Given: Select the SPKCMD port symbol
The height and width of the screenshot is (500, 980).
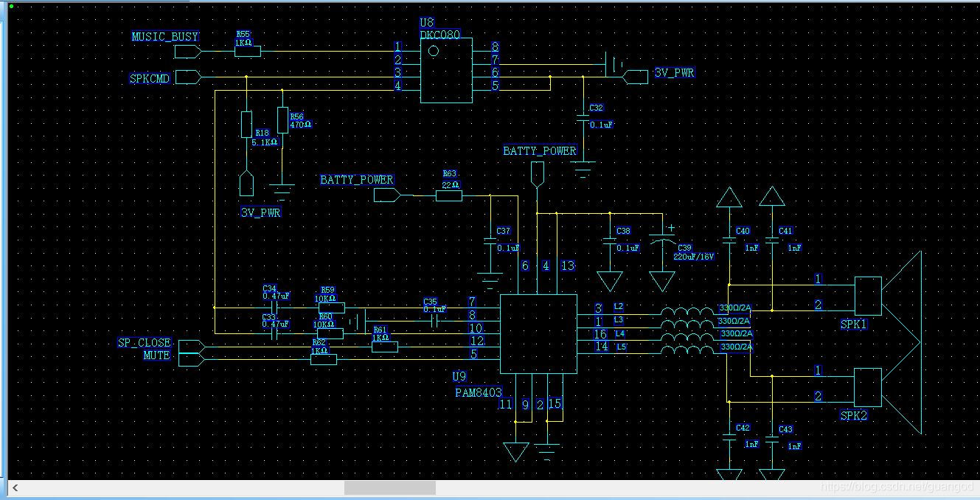Looking at the screenshot, I should [x=188, y=77].
